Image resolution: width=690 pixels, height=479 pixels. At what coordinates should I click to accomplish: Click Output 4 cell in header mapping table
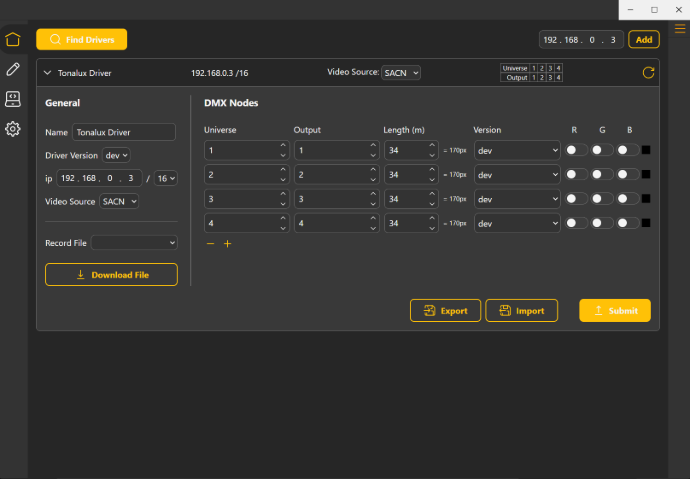558,77
